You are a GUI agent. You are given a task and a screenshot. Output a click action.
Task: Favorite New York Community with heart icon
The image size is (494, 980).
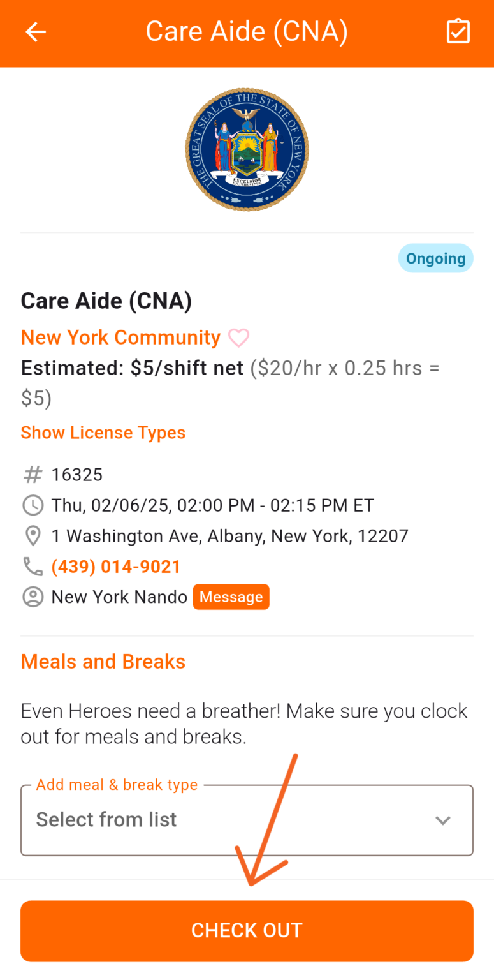point(238,338)
